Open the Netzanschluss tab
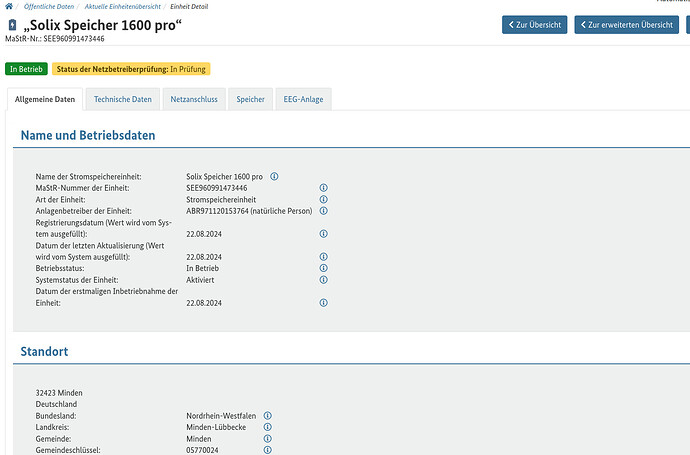The image size is (690, 455). tap(194, 99)
